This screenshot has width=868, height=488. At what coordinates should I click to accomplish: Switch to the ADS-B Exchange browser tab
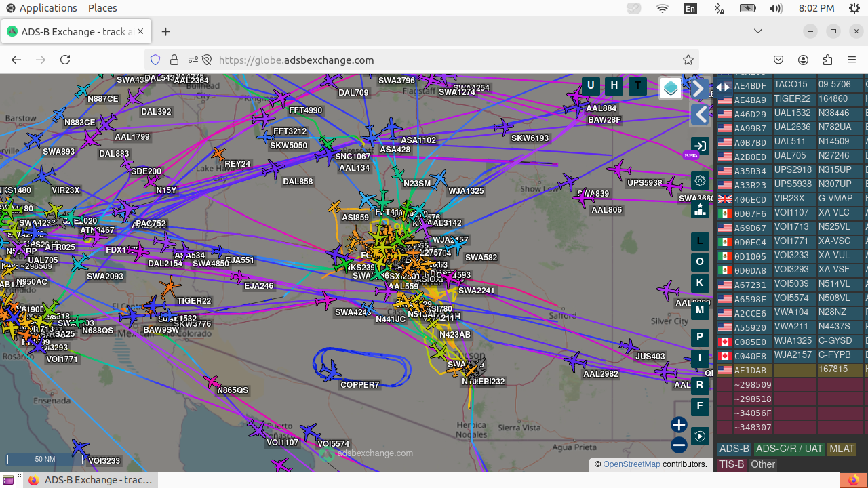[x=77, y=32]
